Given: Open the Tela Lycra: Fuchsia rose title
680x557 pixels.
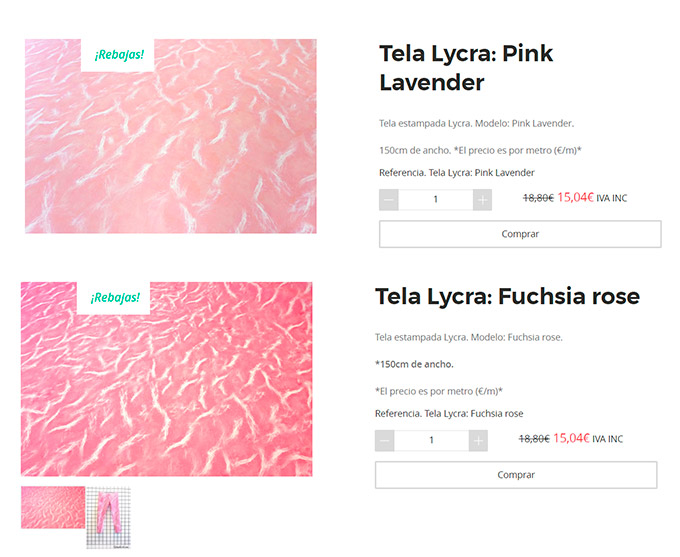Looking at the screenshot, I should click(x=507, y=297).
